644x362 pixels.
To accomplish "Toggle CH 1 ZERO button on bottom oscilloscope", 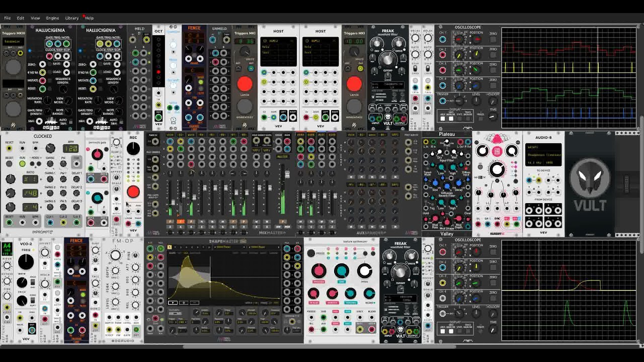I will pos(493,251).
